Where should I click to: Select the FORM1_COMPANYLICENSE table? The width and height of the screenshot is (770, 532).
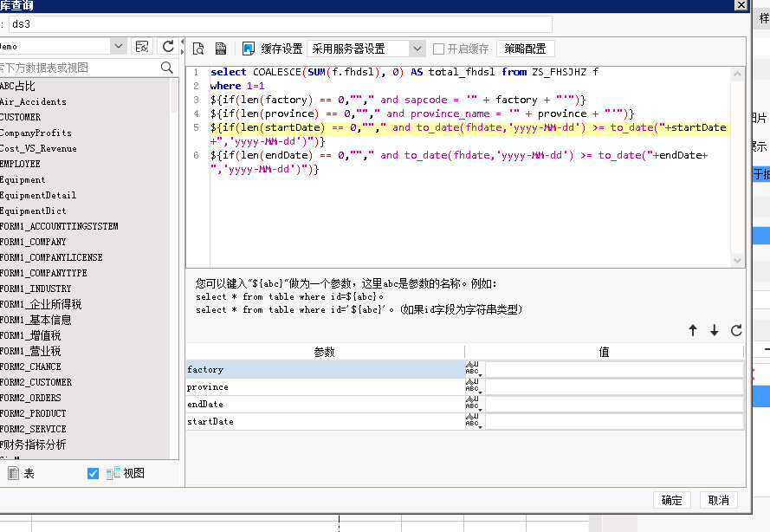(x=51, y=257)
